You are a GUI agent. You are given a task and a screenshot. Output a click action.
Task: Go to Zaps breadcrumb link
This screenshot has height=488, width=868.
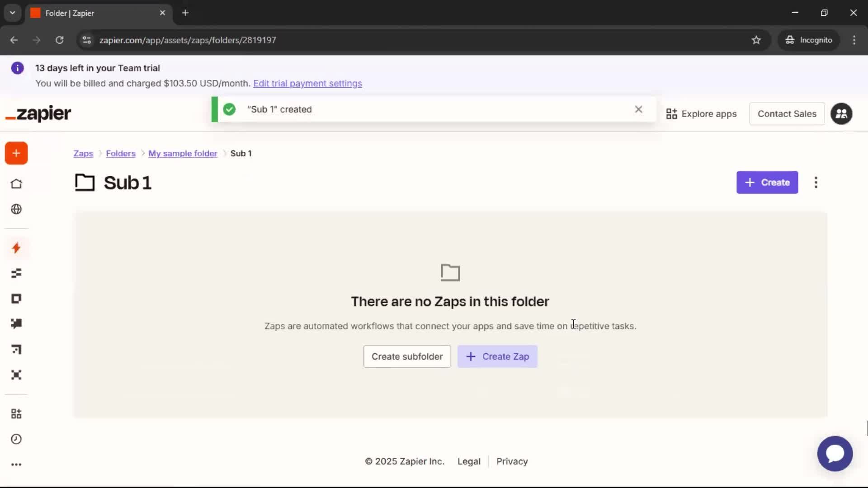83,154
